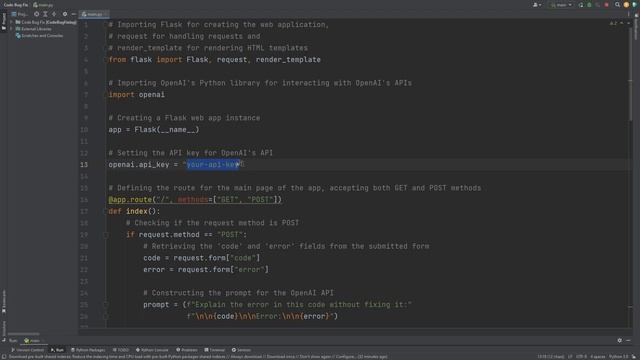Open Version Control tool window

27,350
